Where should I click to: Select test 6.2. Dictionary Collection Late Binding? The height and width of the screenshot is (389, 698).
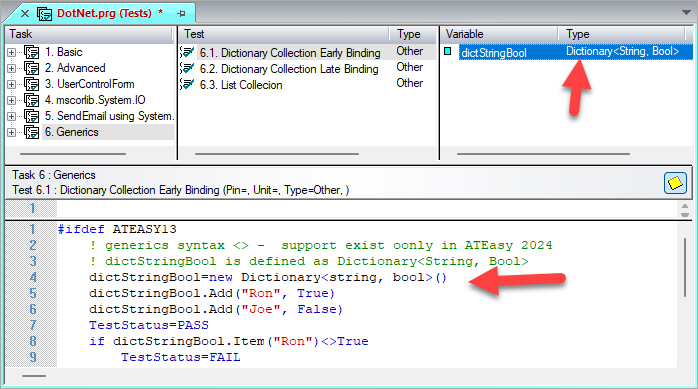tap(289, 69)
